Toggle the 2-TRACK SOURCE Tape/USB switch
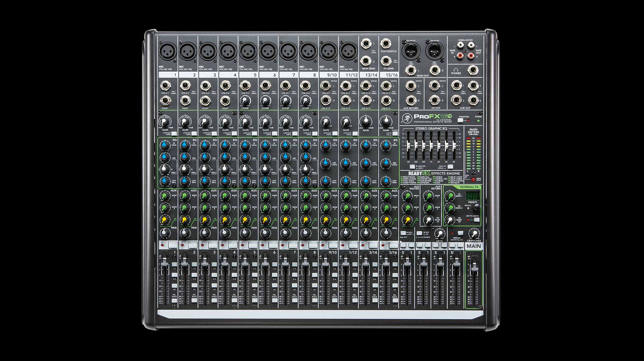644x361 pixels. [x=419, y=233]
